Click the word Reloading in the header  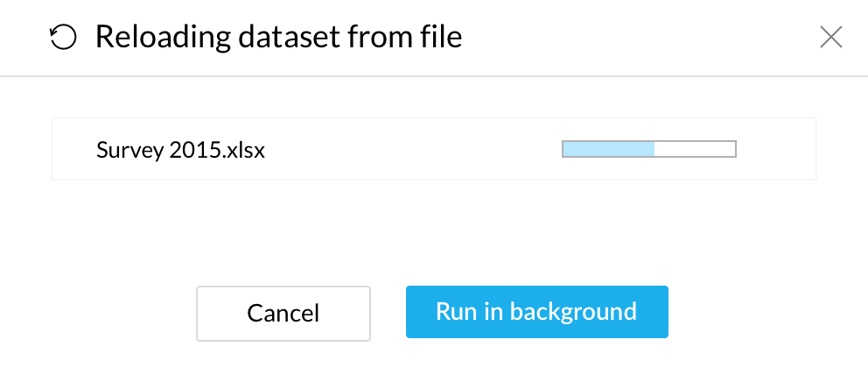click(x=151, y=38)
